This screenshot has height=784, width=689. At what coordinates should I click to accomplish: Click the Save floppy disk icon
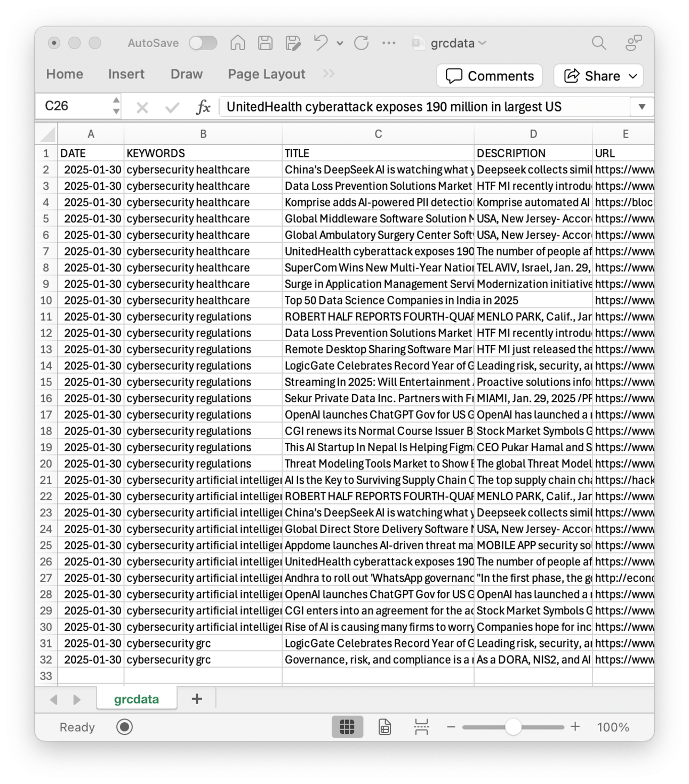(x=265, y=43)
